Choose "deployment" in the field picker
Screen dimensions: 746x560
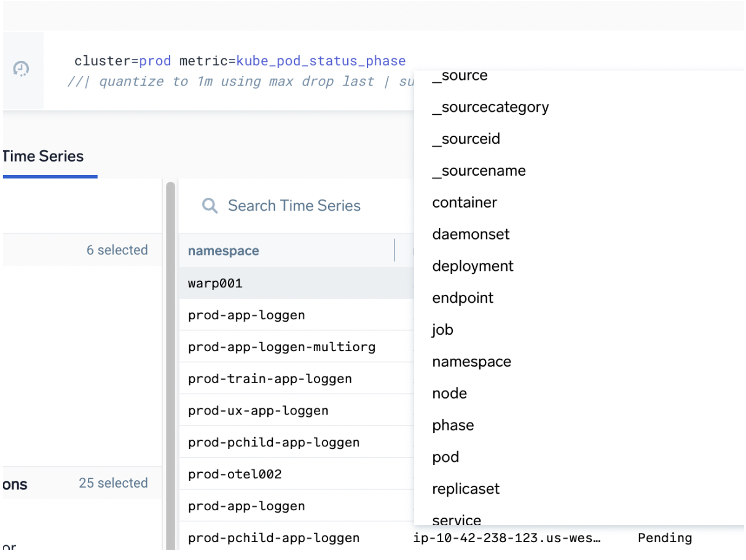473,266
